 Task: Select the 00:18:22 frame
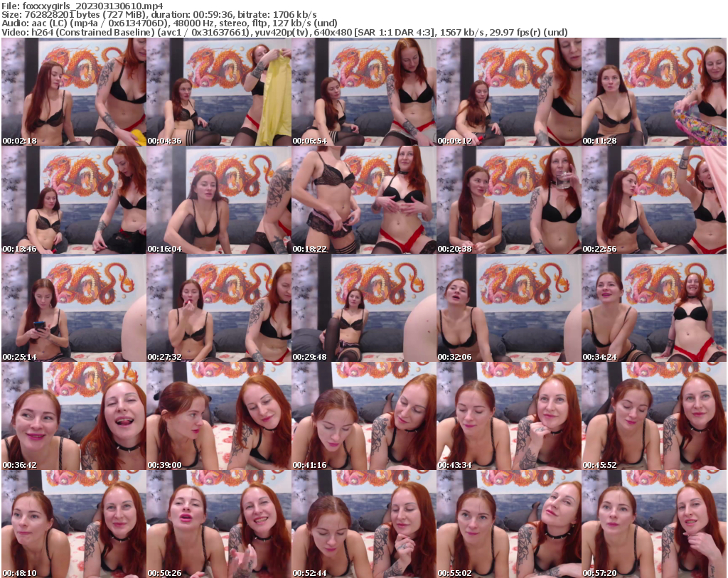(x=363, y=200)
